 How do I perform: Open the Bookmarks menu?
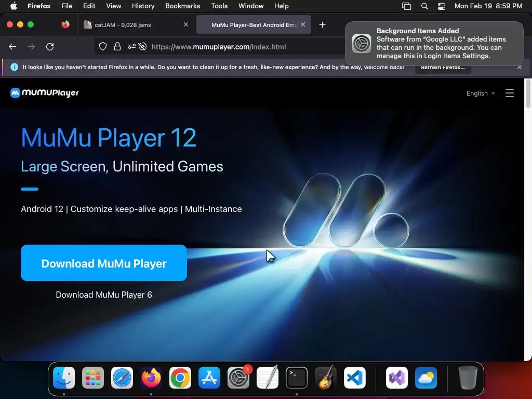[x=182, y=6]
